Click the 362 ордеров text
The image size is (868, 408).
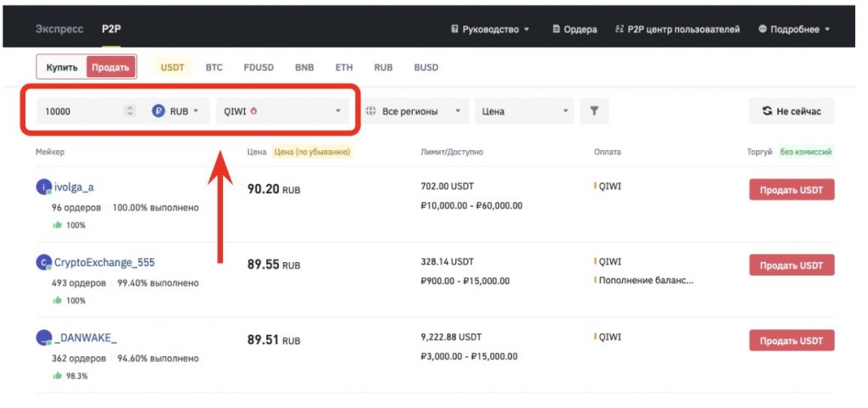(79, 359)
